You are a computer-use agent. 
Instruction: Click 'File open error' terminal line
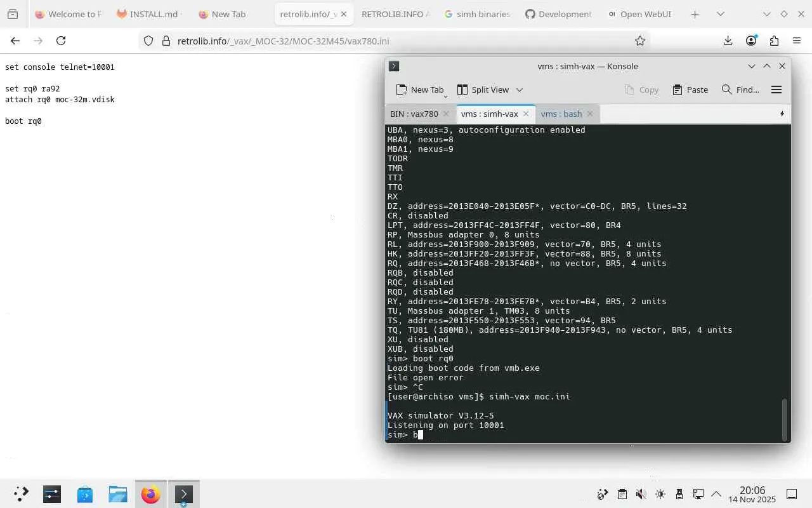click(426, 377)
